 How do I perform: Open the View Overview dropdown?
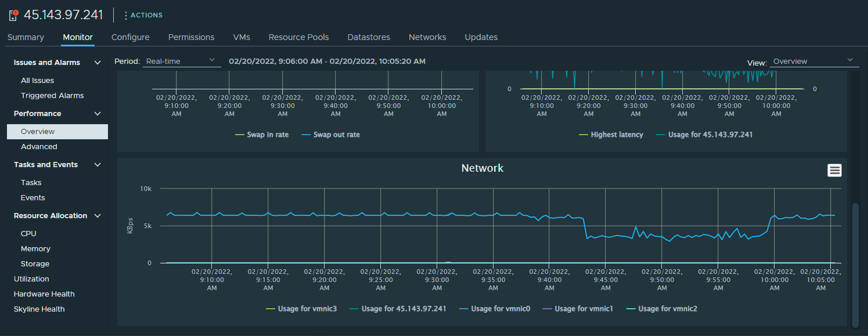[814, 61]
